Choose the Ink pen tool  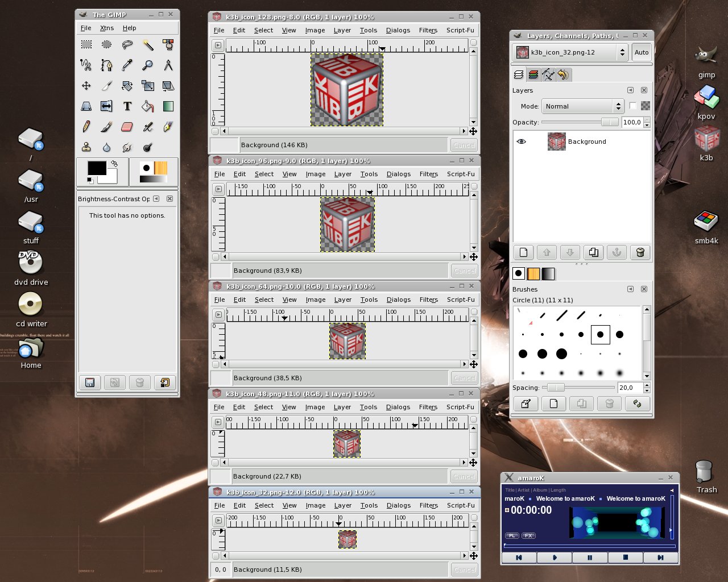click(168, 126)
